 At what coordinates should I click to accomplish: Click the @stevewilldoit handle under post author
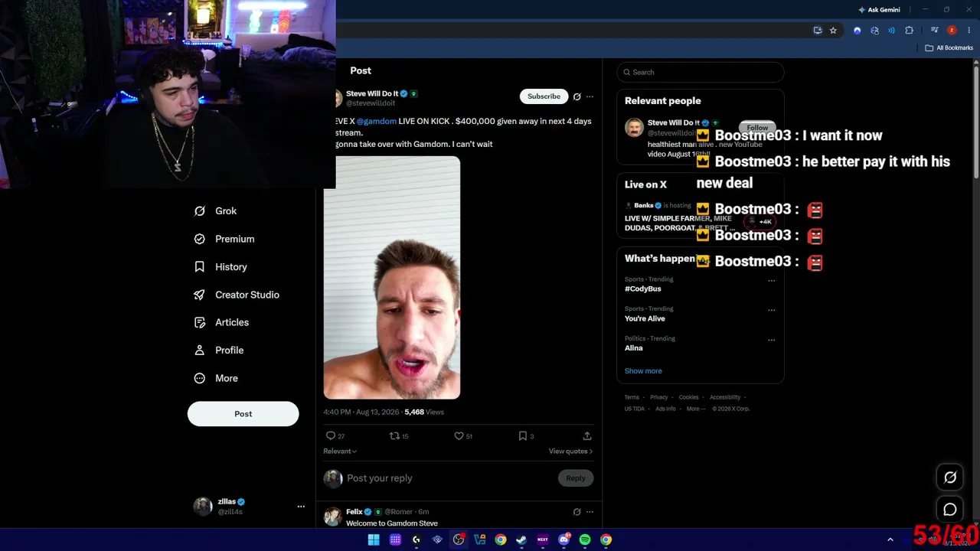(371, 103)
